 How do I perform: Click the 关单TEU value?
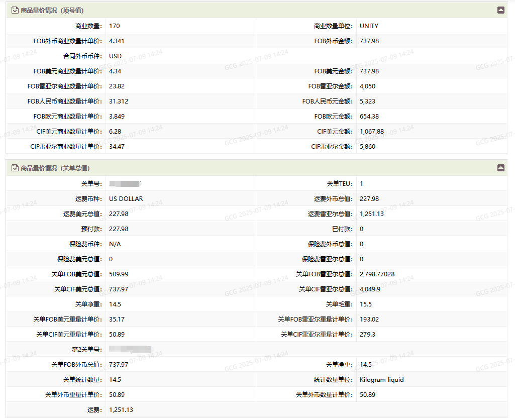point(362,183)
